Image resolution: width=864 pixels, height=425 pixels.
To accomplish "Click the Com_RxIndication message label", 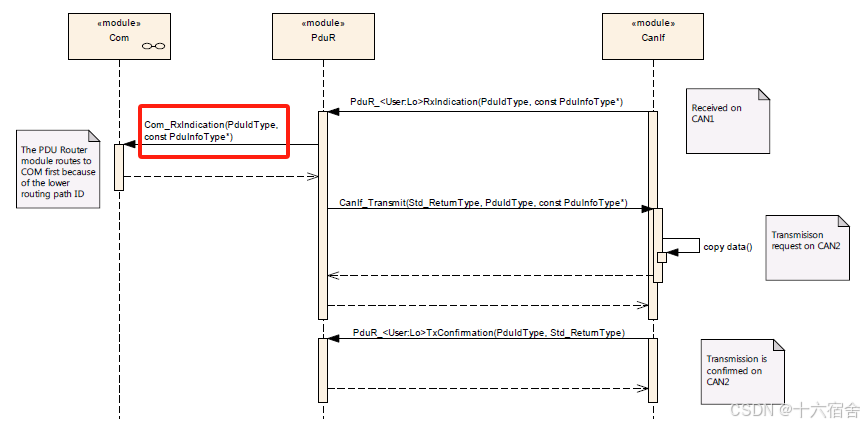I will pyautogui.click(x=214, y=131).
